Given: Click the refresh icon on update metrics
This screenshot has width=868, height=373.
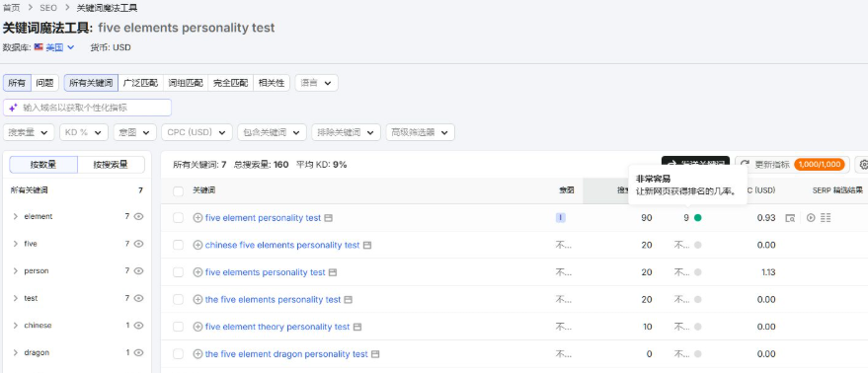Looking at the screenshot, I should pos(746,165).
